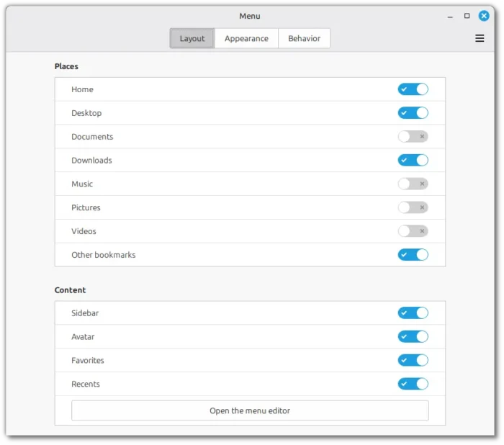This screenshot has height=445, width=504.
Task: Enable the Music place switch
Action: pyautogui.click(x=413, y=184)
